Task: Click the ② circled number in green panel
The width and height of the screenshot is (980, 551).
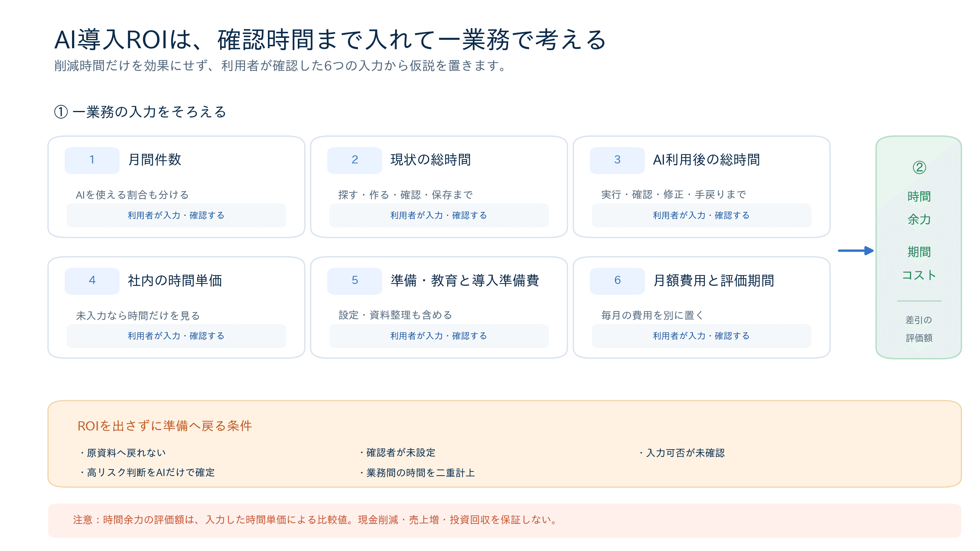Action: tap(919, 168)
